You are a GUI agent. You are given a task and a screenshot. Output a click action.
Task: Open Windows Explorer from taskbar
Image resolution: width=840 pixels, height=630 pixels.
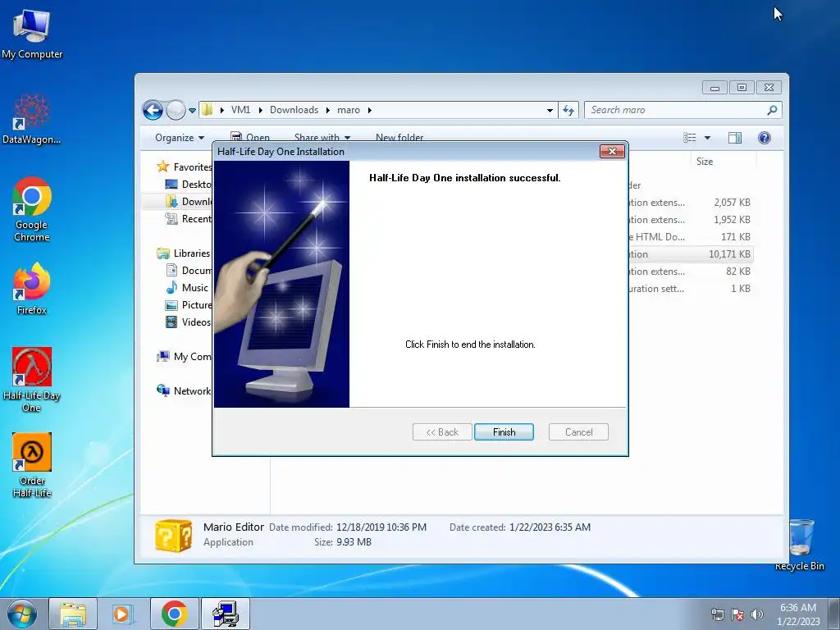(x=73, y=614)
